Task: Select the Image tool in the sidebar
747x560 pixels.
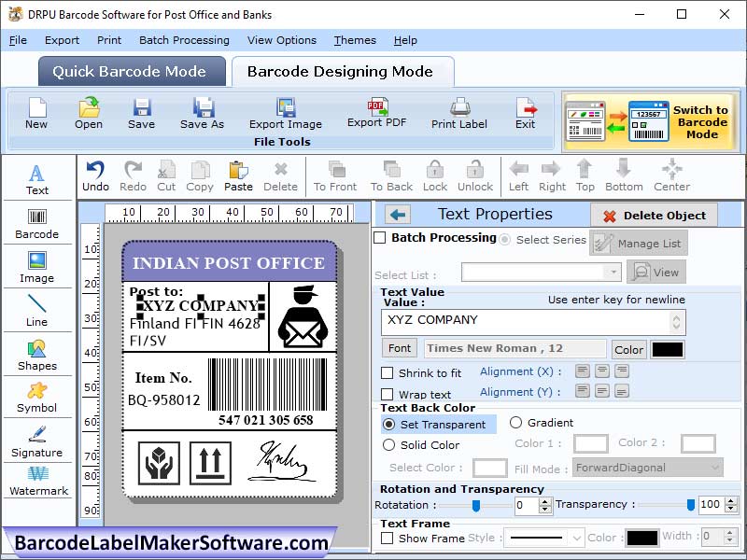Action: (37, 268)
